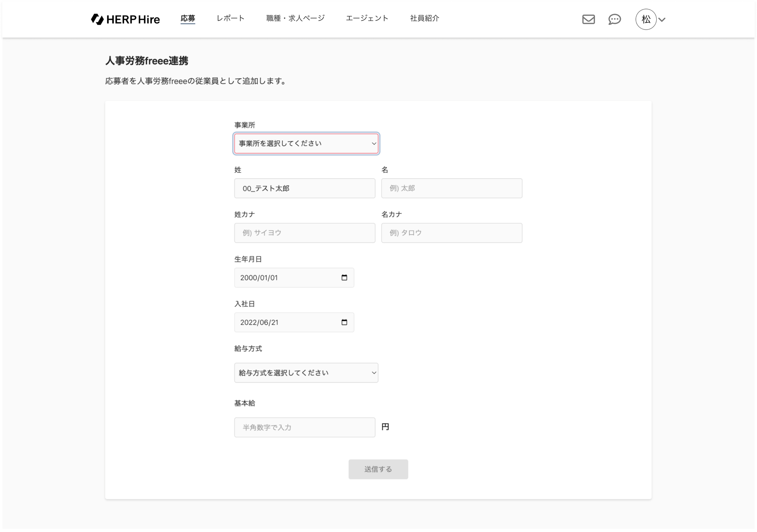Go to the 応募 tab
The width and height of the screenshot is (757, 532).
[x=188, y=18]
